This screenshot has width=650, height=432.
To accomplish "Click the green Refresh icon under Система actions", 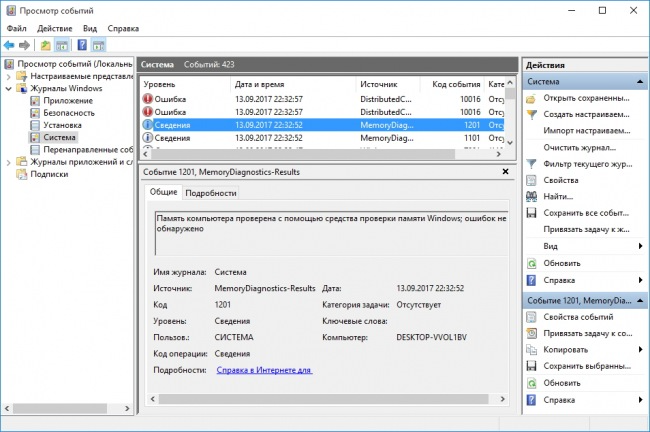I will [x=531, y=263].
